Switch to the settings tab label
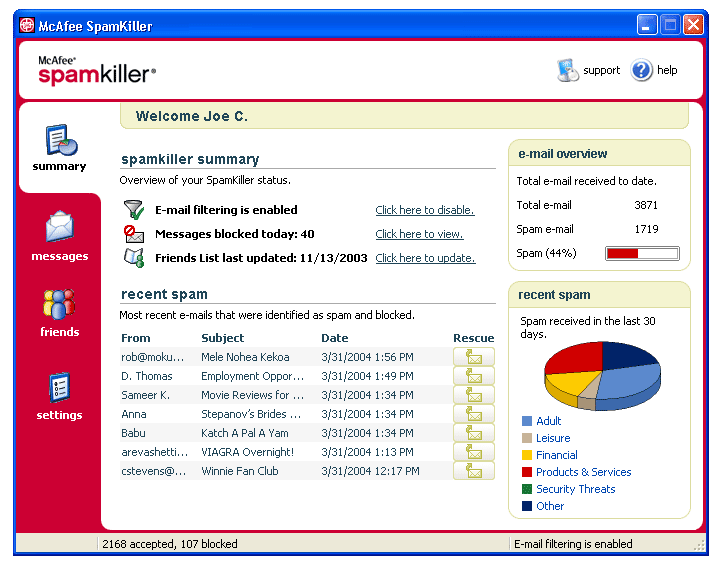Screen dimensions: 721x569 [x=59, y=415]
